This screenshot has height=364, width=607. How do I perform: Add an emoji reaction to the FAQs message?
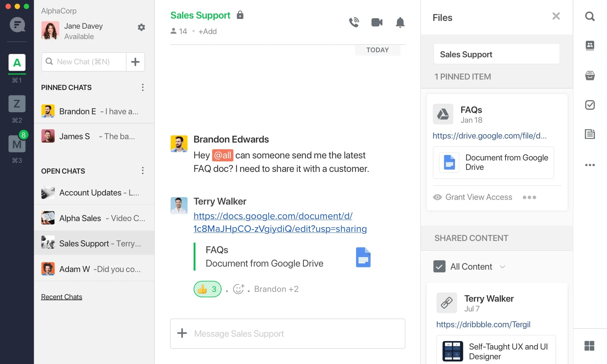tap(239, 289)
